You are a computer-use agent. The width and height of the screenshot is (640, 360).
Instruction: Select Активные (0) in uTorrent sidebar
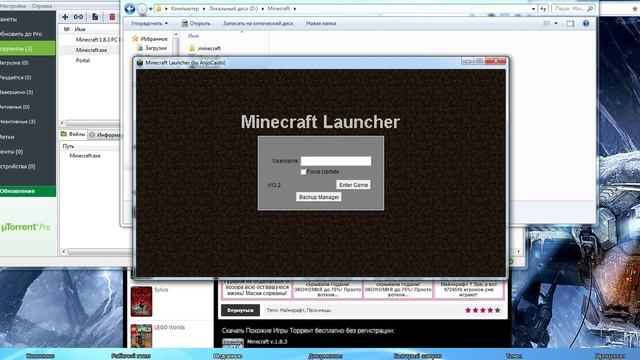[x=27, y=107]
